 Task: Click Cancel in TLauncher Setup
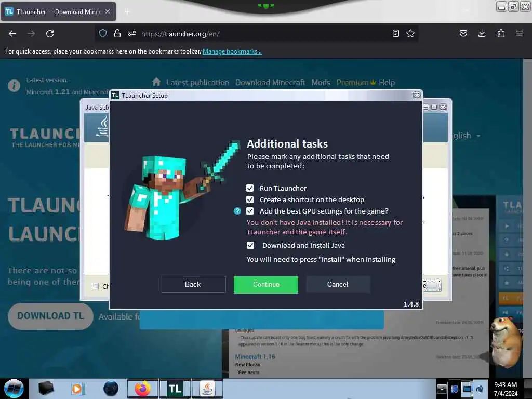[x=338, y=284]
